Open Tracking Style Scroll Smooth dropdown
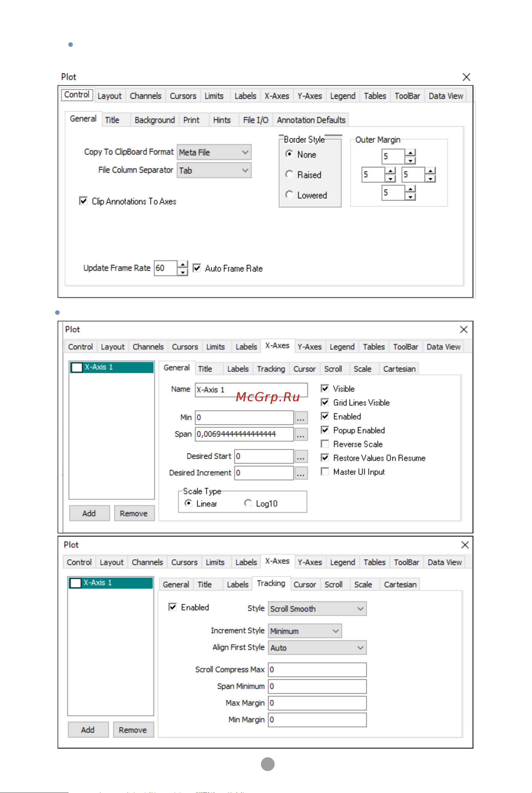Screen dimensions: 532x793 pos(317,609)
